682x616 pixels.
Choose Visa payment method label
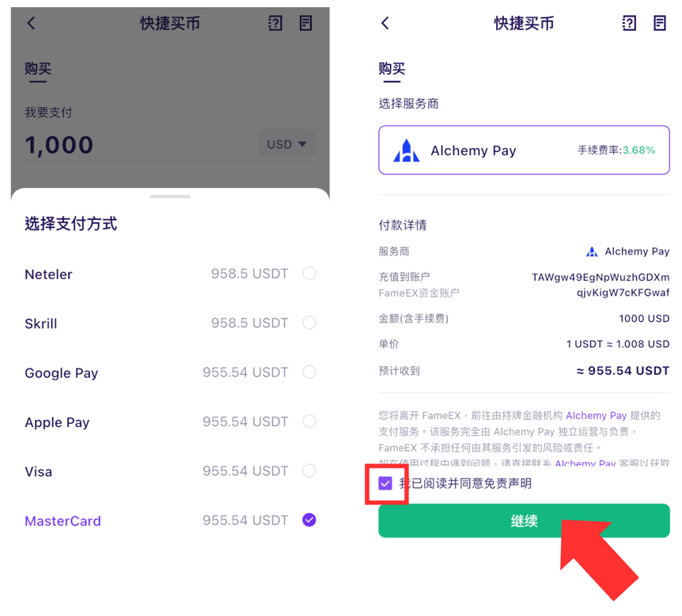coord(38,471)
